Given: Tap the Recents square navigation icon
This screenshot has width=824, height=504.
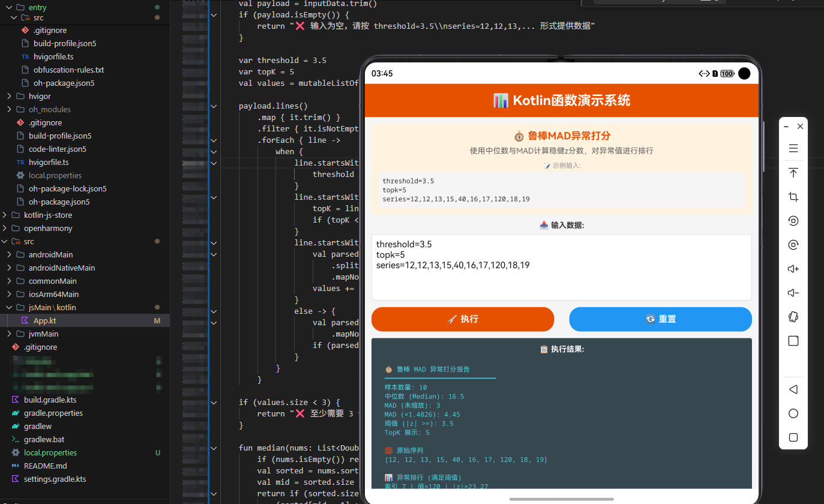Looking at the screenshot, I should [x=793, y=437].
